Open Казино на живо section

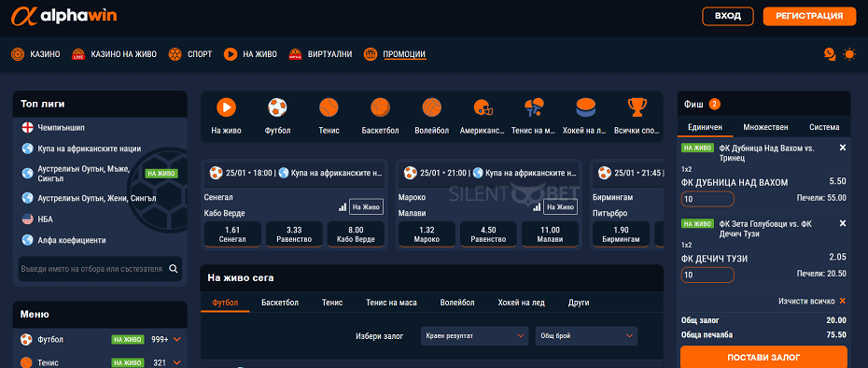[115, 54]
